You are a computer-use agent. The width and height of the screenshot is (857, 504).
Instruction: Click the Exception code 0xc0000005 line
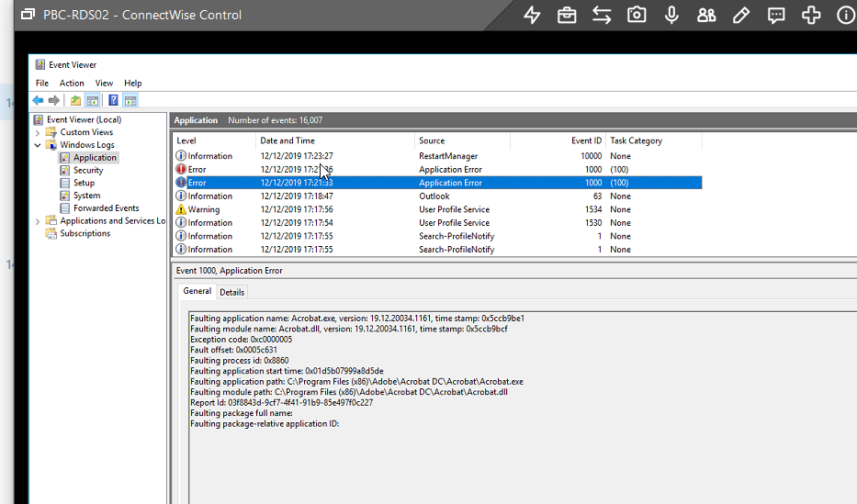coord(241,339)
